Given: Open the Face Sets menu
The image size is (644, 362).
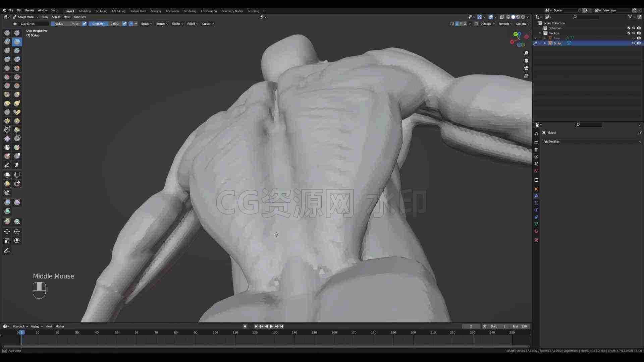Looking at the screenshot, I should (x=80, y=17).
